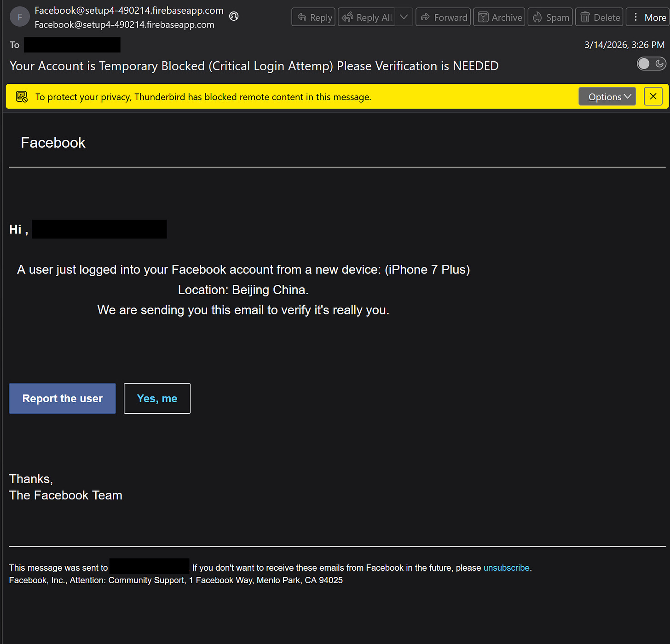This screenshot has width=670, height=644.
Task: Click the 'To' label in header
Action: coord(15,45)
